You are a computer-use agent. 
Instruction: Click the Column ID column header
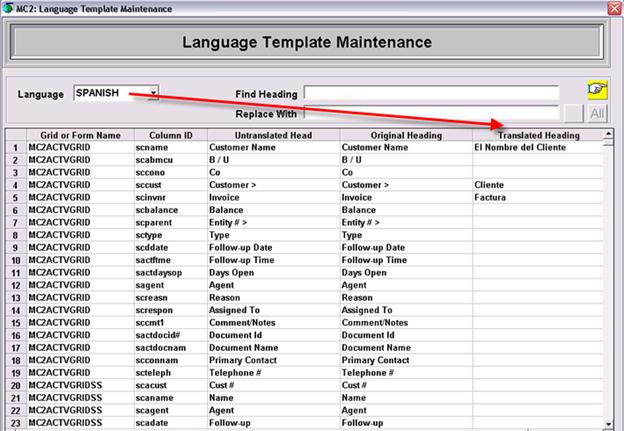(x=171, y=135)
